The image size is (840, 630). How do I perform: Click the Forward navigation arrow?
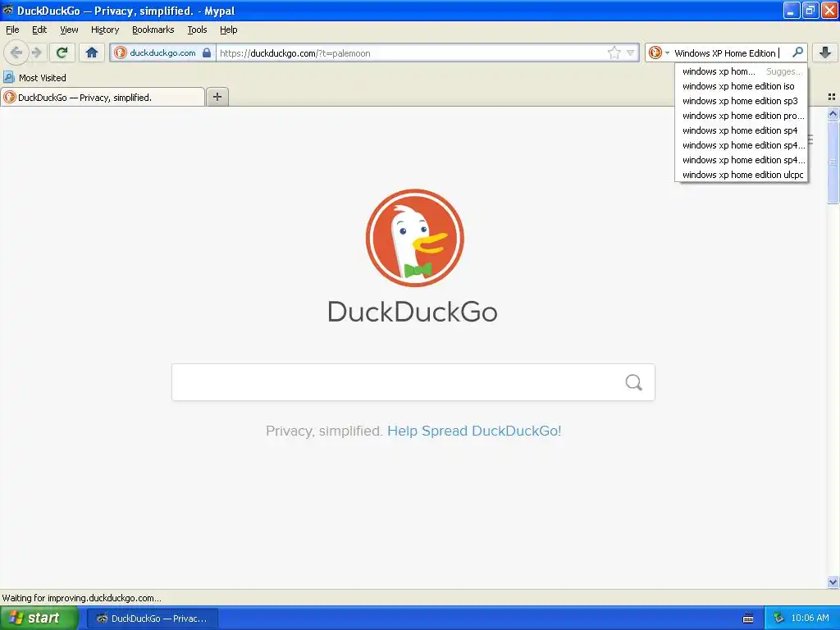click(36, 52)
